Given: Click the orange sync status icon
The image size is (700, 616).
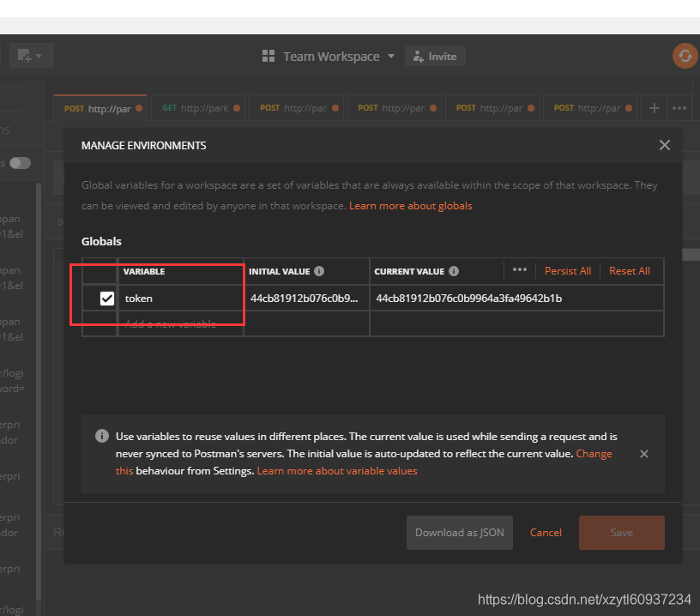Looking at the screenshot, I should (x=685, y=56).
